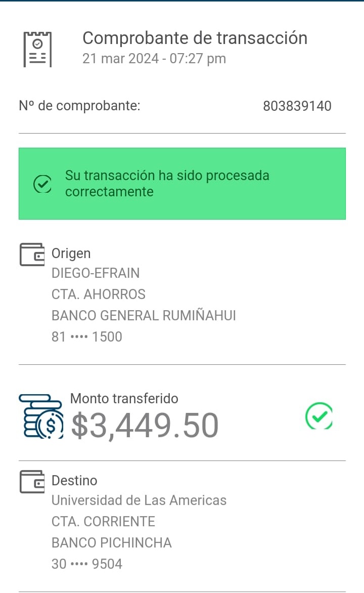This screenshot has height=593, width=364.
Task: Click the green check beside transferred amount
Action: (319, 416)
